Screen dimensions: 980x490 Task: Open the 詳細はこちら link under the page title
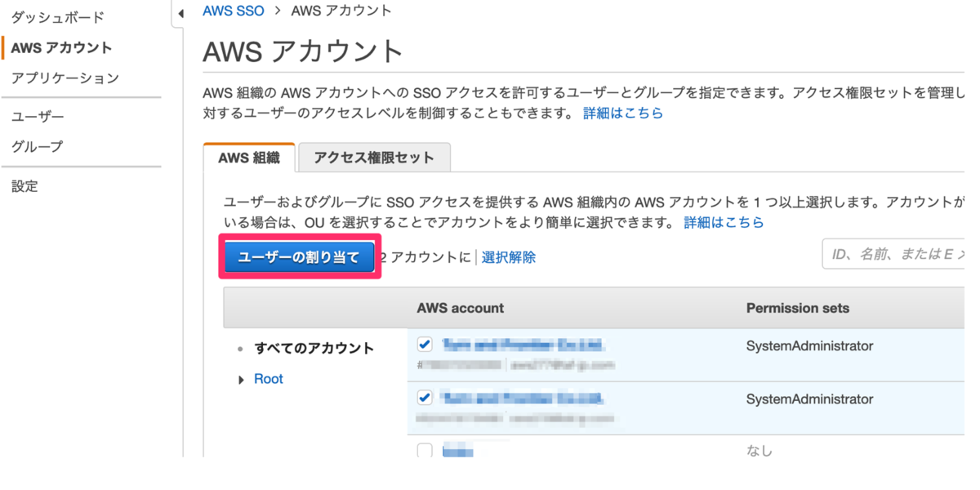623,114
